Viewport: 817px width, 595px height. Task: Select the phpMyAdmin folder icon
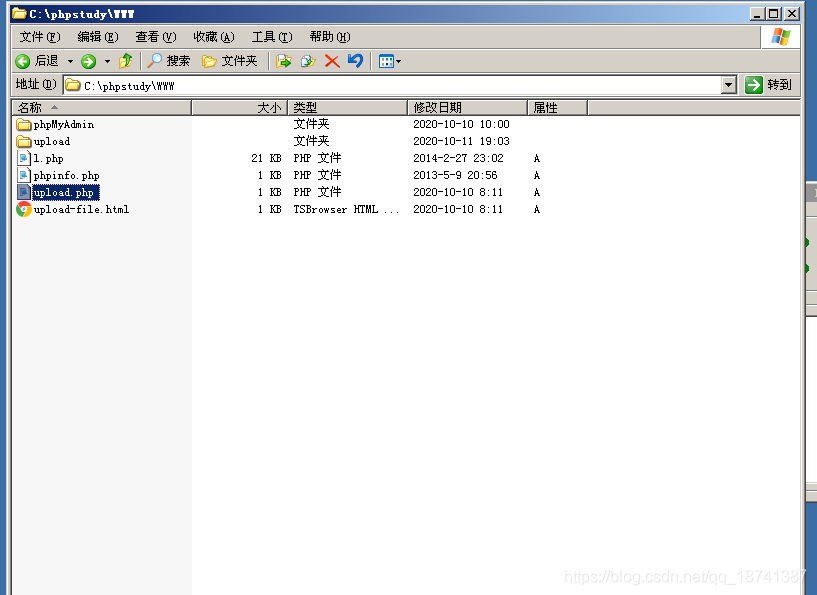(23, 124)
